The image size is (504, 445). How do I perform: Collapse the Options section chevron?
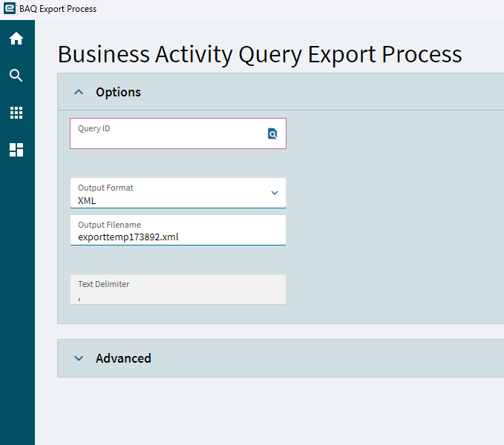(79, 92)
